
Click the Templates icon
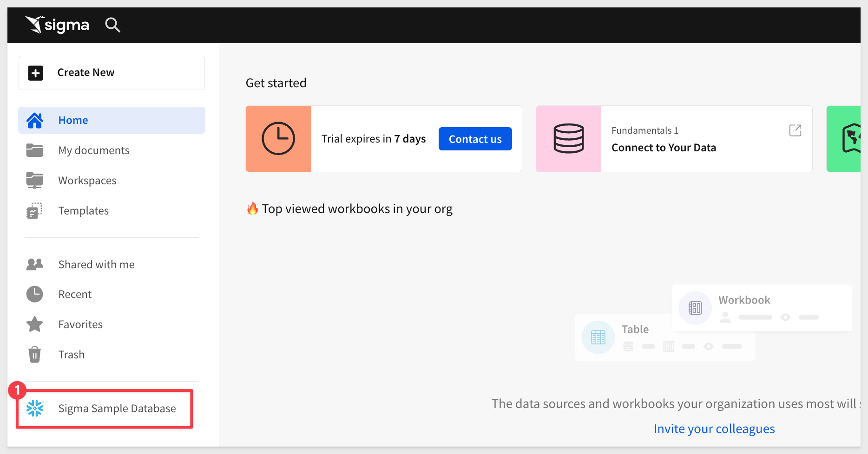34,211
